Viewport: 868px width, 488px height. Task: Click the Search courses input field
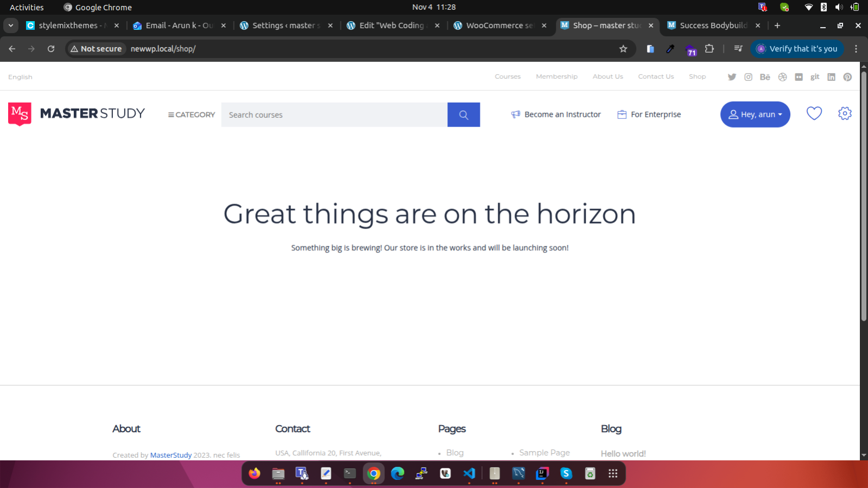(x=334, y=115)
